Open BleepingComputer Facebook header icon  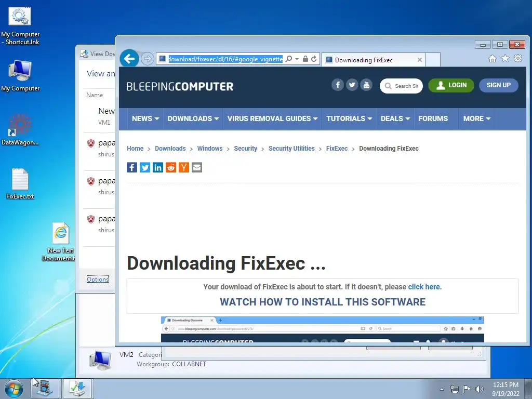click(x=338, y=85)
